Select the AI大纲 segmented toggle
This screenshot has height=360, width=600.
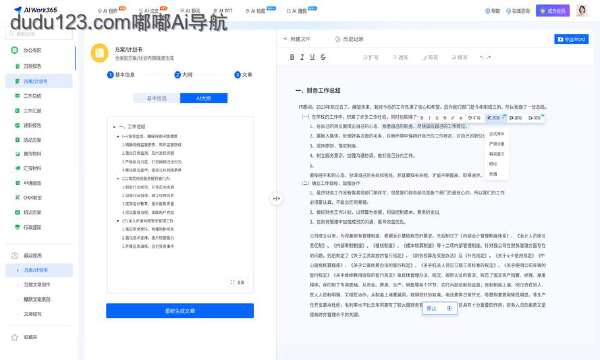(x=204, y=98)
